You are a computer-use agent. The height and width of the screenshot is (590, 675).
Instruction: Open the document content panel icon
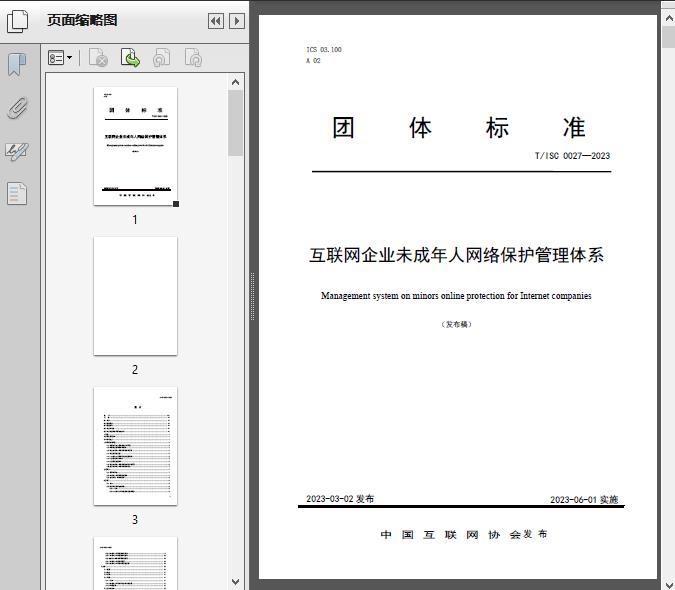17,194
